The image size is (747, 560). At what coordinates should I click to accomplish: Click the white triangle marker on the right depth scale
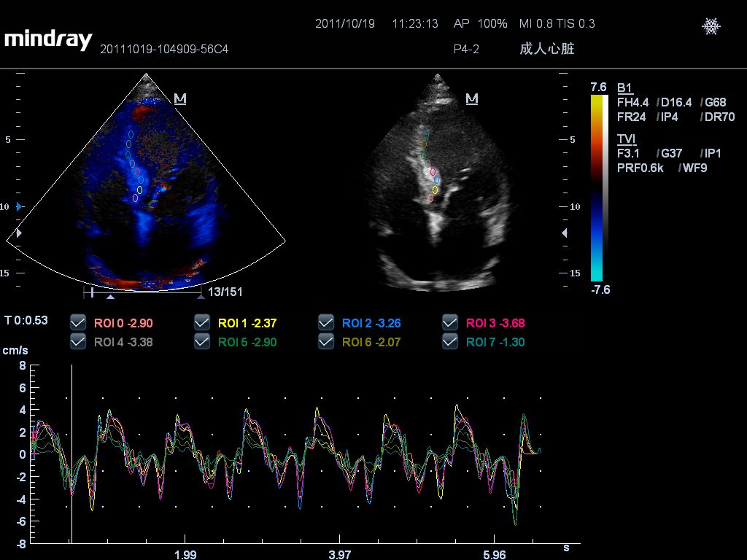pos(565,233)
